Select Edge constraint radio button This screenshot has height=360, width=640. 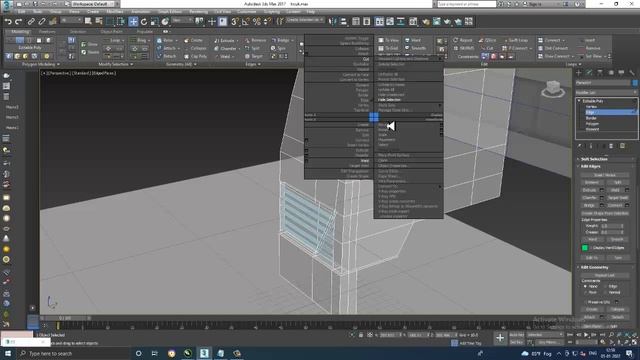pyautogui.click(x=605, y=287)
